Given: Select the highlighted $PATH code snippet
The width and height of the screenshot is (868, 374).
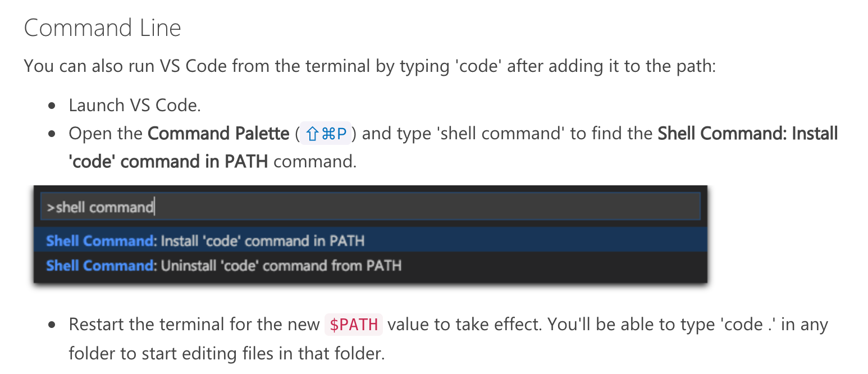Looking at the screenshot, I should [354, 324].
